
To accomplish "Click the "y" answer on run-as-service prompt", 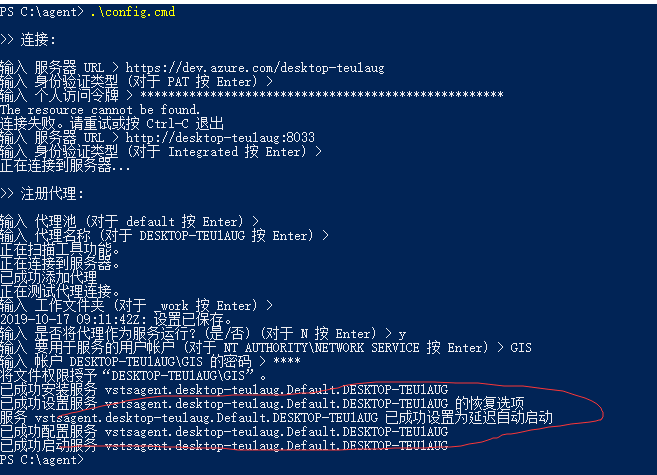I will tap(403, 333).
